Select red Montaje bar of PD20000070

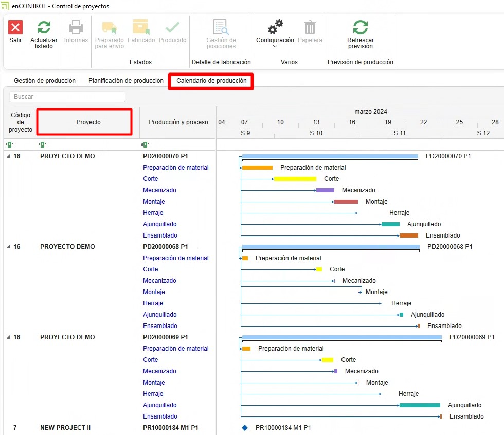pos(346,202)
